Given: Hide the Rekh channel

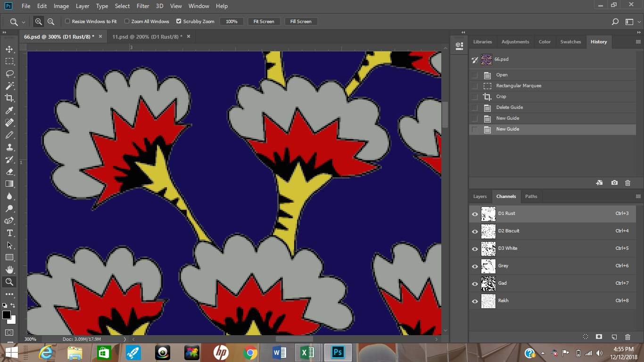Looking at the screenshot, I should [x=475, y=301].
